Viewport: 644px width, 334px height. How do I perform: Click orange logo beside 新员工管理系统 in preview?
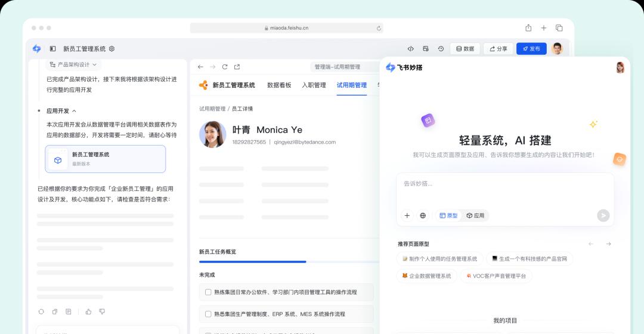pyautogui.click(x=203, y=85)
